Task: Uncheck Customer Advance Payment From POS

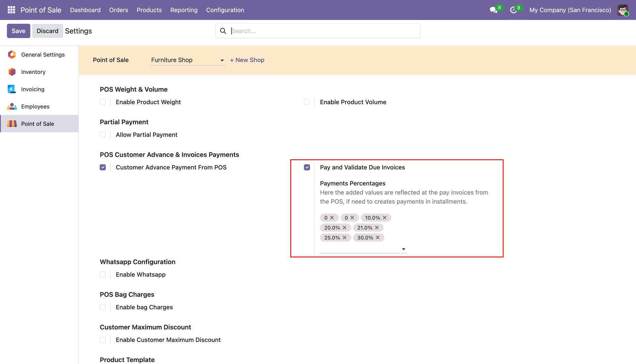Action: [103, 167]
